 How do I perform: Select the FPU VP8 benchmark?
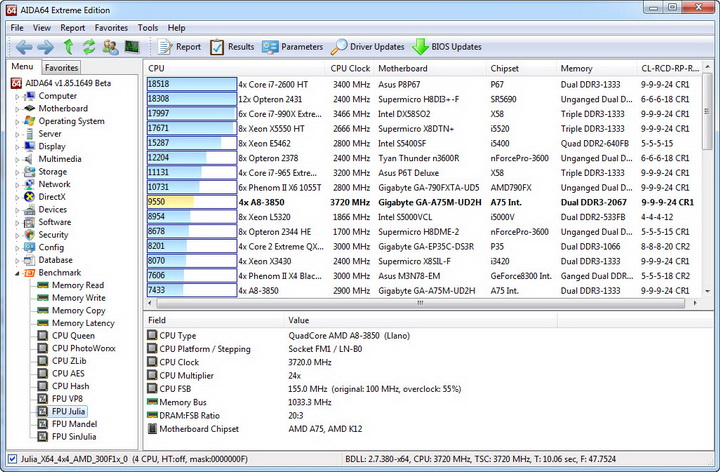coord(61,399)
